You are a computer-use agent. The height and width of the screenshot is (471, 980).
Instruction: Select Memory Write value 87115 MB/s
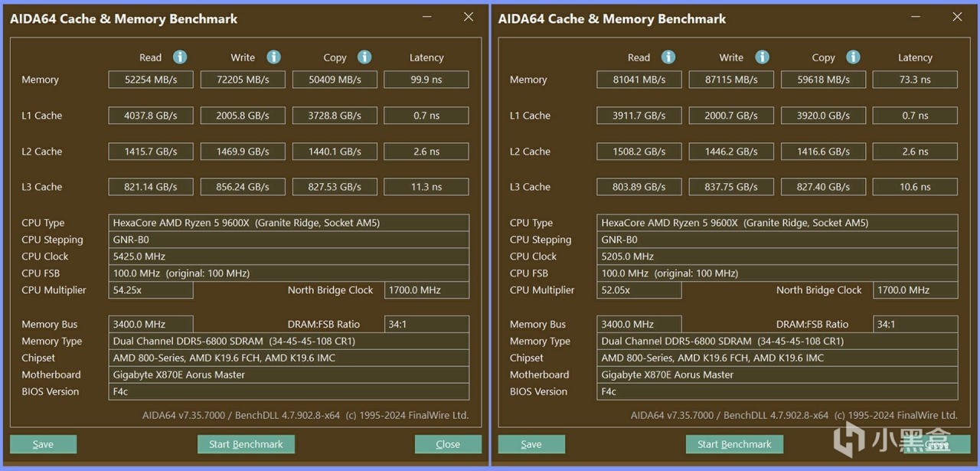coord(731,80)
